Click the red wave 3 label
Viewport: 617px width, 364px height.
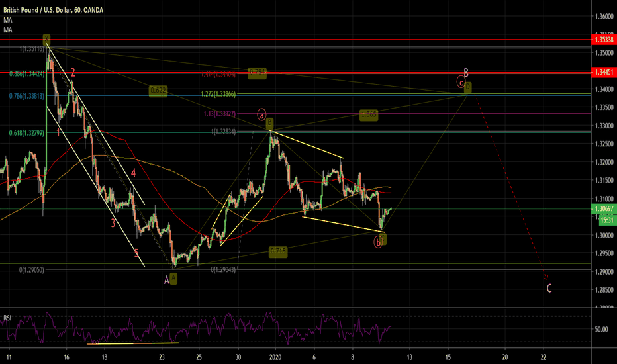(x=113, y=224)
